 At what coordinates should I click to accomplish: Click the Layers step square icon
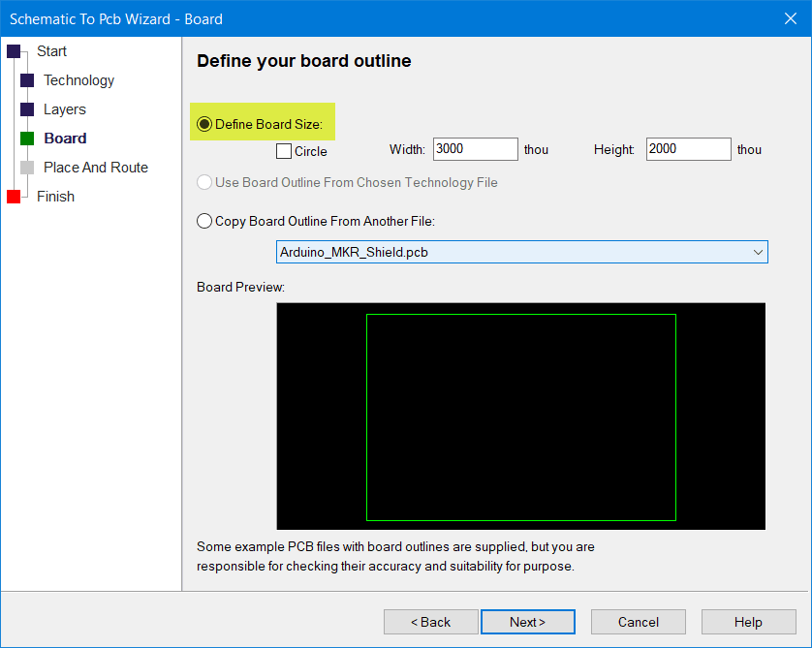pyautogui.click(x=27, y=109)
